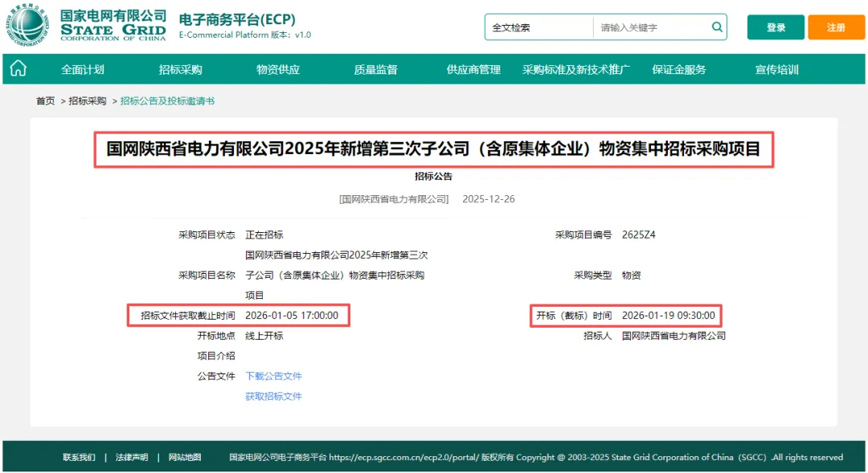Click the project title heading text

click(x=433, y=149)
